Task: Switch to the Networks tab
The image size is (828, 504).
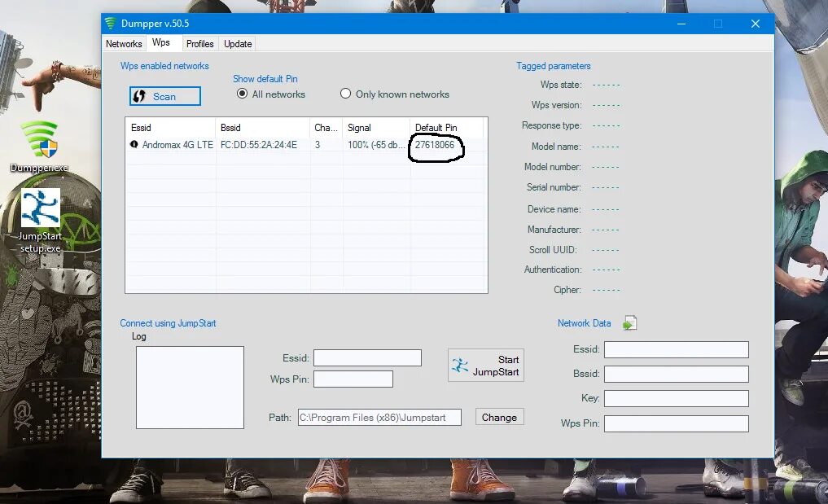Action: pyautogui.click(x=124, y=44)
